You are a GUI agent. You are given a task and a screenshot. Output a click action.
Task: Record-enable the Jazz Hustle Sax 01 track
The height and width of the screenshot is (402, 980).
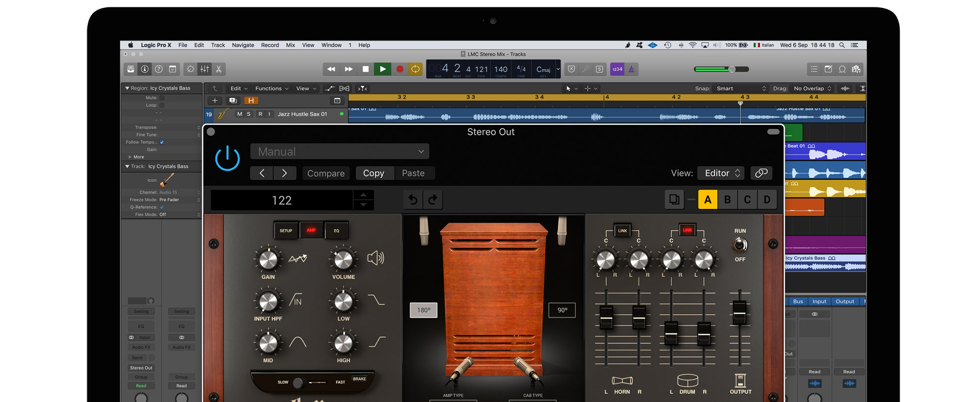[260, 114]
